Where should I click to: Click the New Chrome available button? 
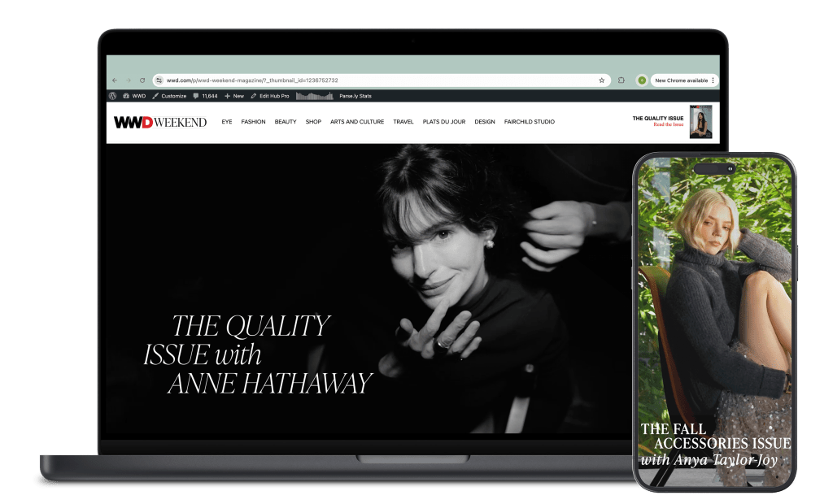click(681, 80)
